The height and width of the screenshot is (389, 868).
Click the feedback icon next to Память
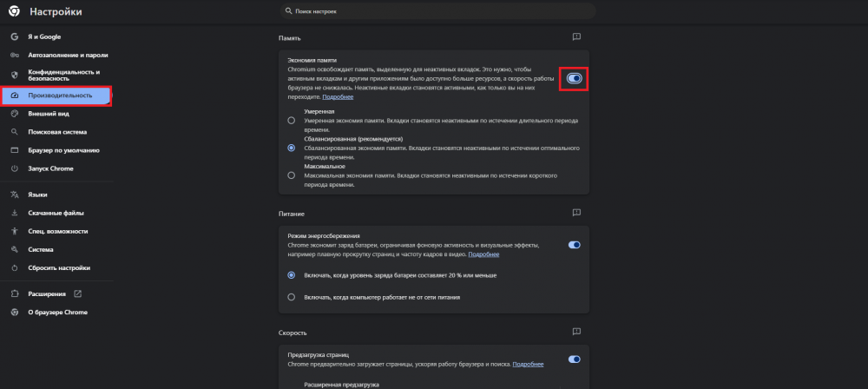tap(576, 37)
